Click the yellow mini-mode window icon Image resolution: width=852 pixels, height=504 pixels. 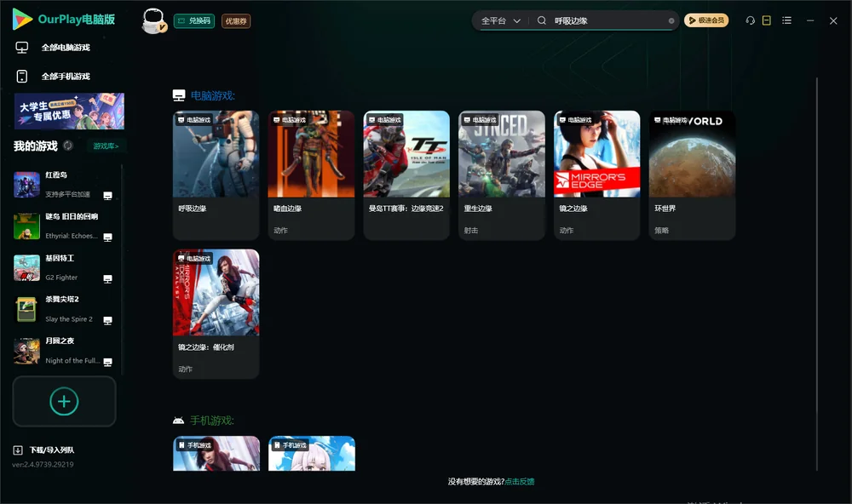766,20
